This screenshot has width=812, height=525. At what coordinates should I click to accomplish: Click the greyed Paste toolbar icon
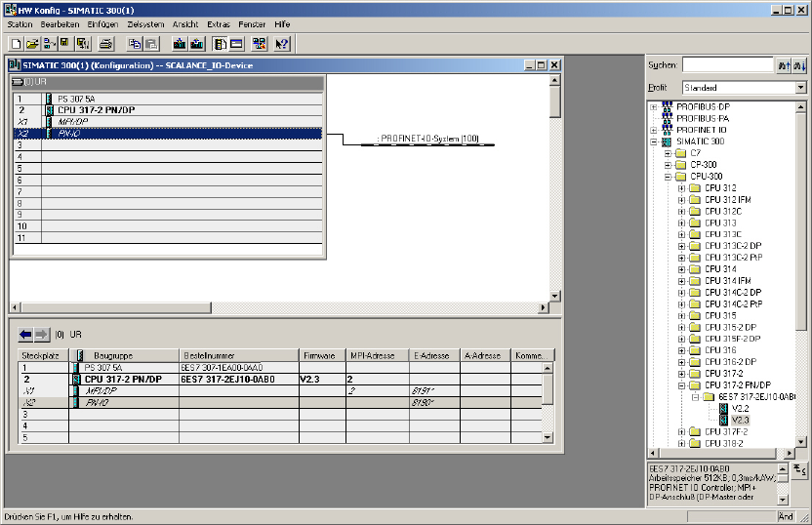pos(151,44)
